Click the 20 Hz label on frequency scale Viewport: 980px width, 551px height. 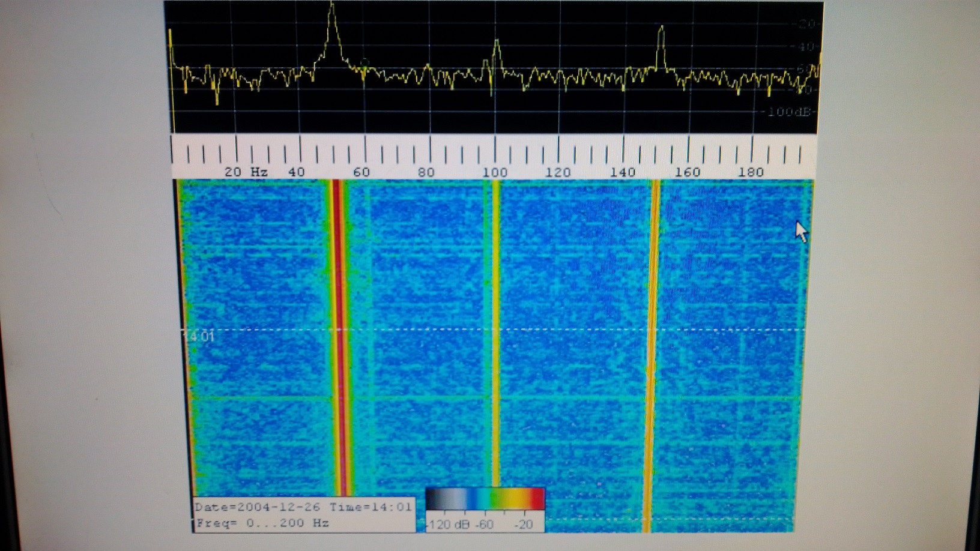click(246, 172)
